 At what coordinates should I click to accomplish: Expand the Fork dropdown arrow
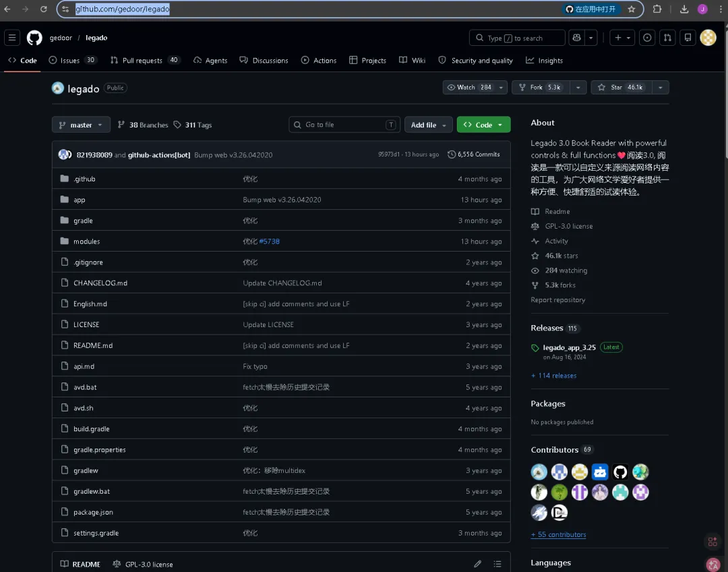pos(578,88)
